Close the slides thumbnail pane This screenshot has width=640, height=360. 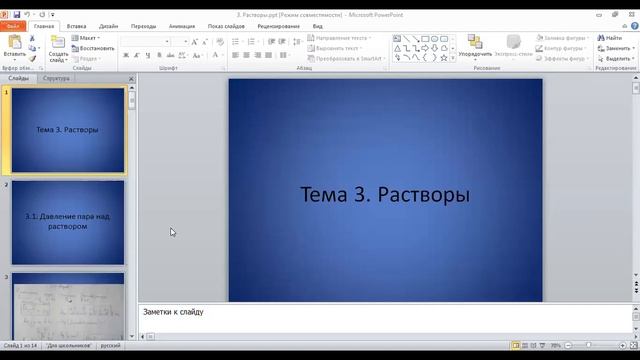coord(131,78)
